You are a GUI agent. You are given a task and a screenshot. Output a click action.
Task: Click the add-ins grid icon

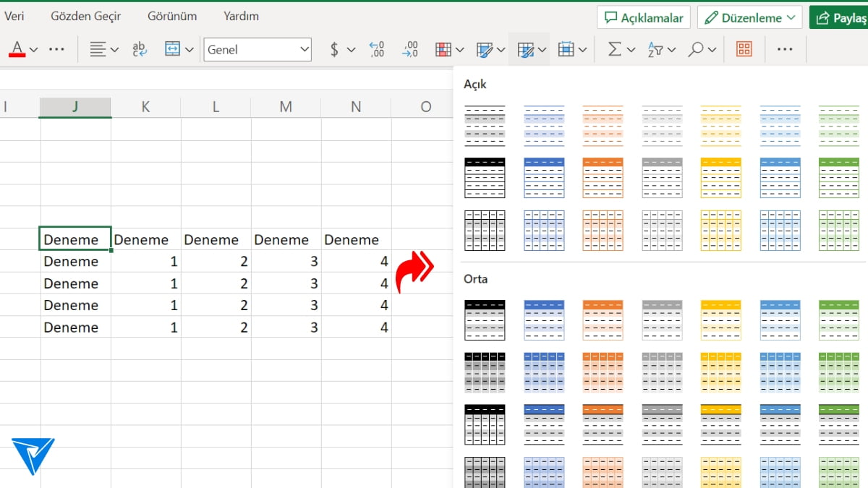pos(744,49)
